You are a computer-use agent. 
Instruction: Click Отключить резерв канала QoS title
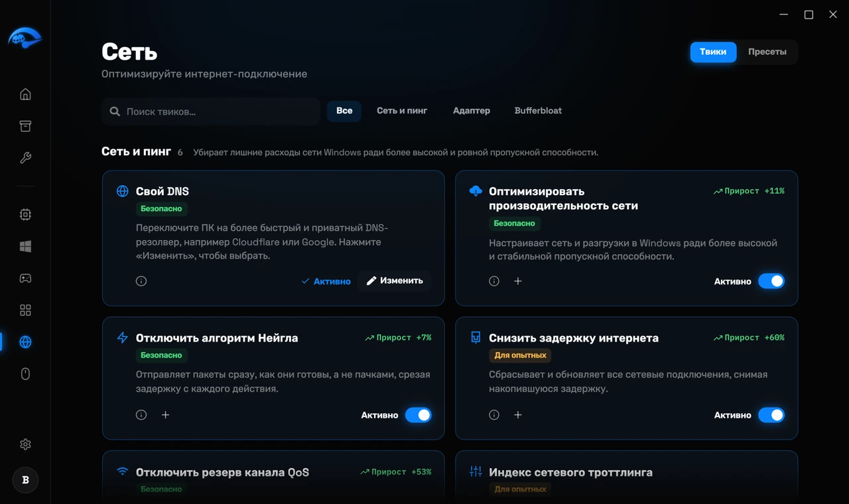tap(222, 472)
